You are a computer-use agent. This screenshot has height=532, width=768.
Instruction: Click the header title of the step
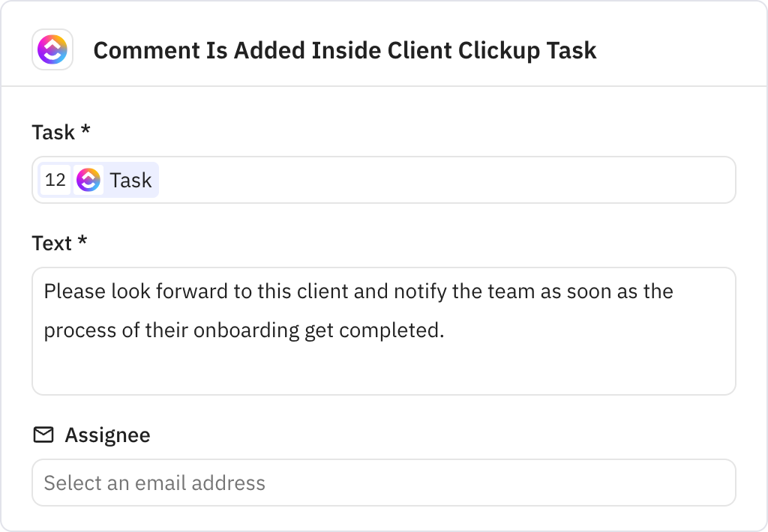344,50
